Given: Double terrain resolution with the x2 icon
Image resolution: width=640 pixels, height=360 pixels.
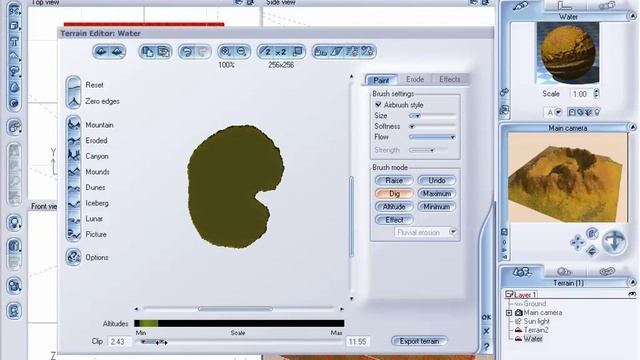Looking at the screenshot, I should click(x=281, y=51).
